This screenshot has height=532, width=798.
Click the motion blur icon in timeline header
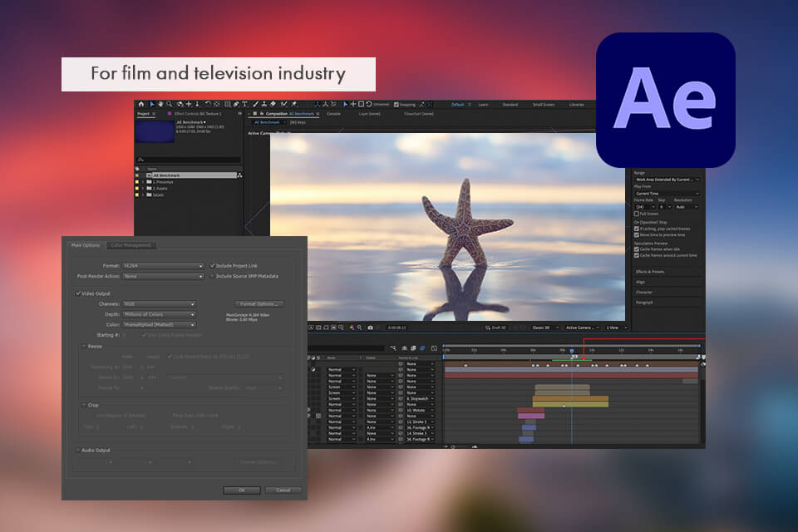(422, 348)
